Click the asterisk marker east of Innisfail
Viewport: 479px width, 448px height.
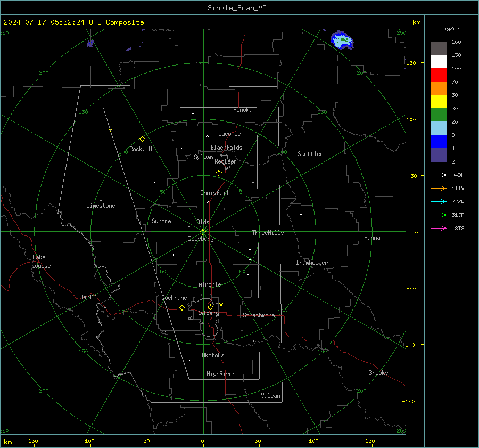coord(253,183)
